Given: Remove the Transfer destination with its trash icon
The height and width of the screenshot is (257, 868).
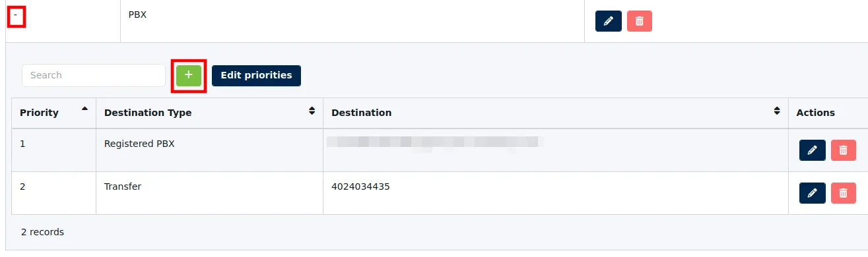Looking at the screenshot, I should pyautogui.click(x=843, y=193).
